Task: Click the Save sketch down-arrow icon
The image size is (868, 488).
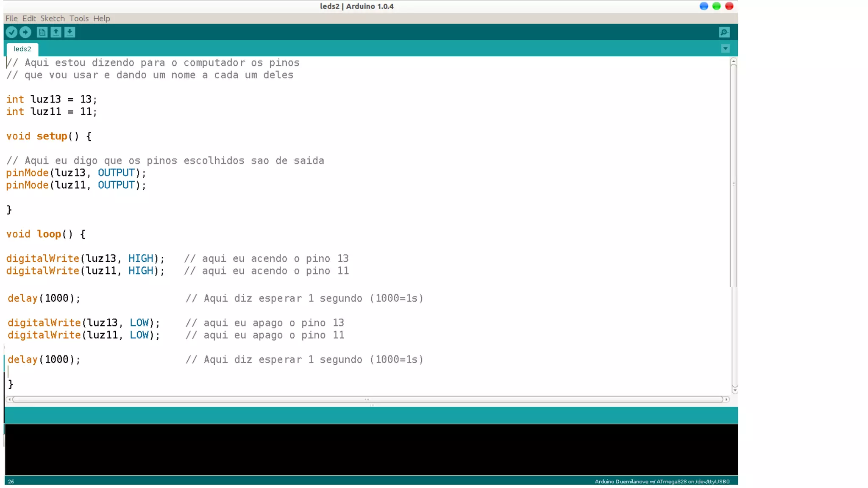Action: tap(70, 32)
